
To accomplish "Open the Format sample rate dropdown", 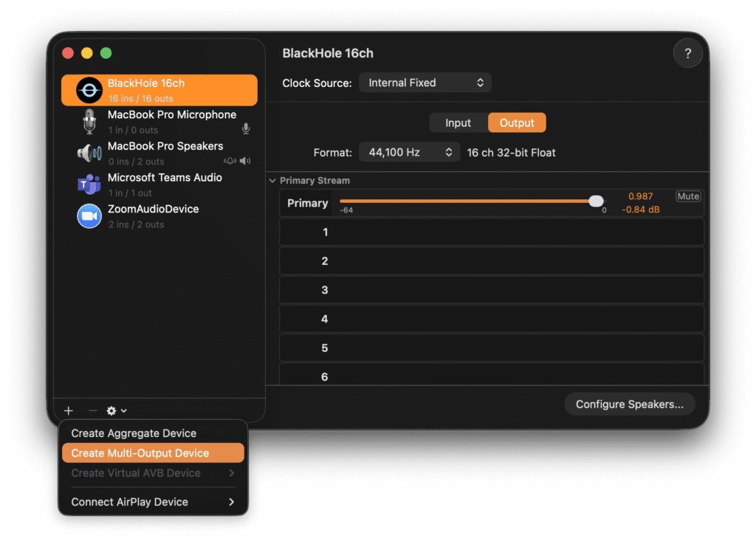I will click(x=410, y=153).
